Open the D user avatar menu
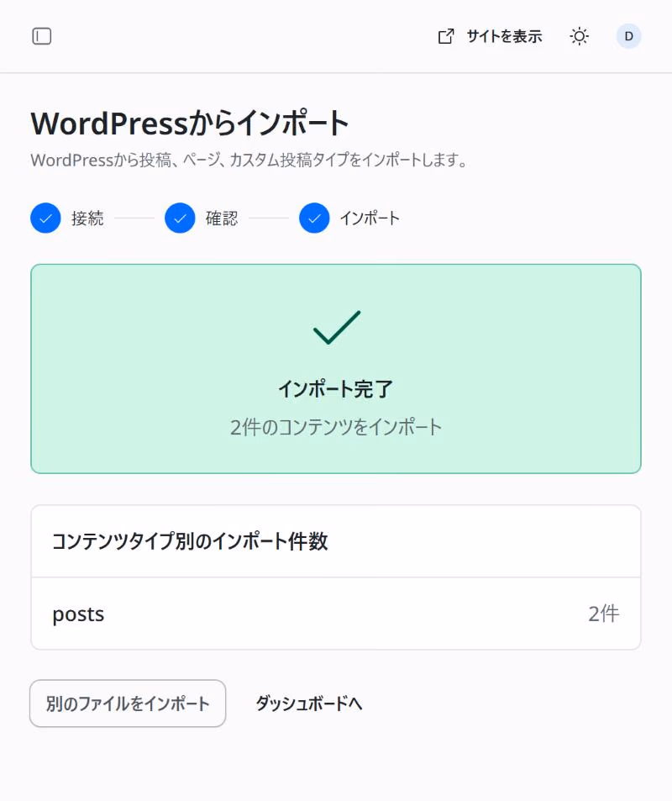 click(x=628, y=36)
